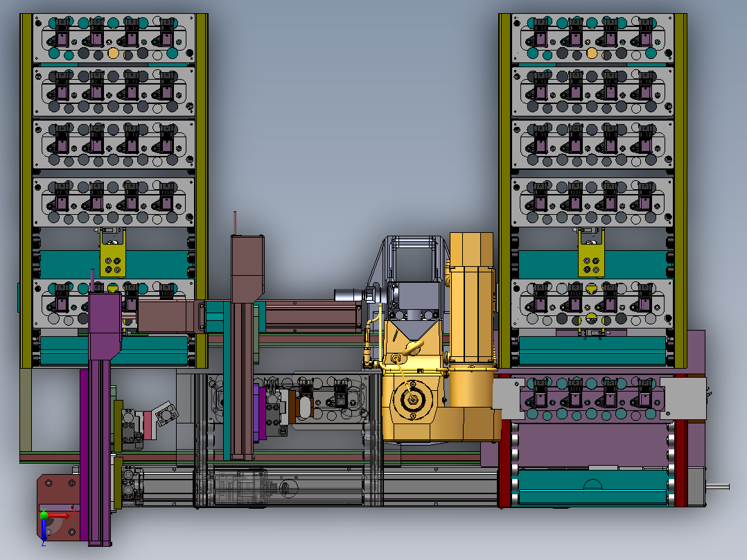Pick the orange disc in the top-right tray
The height and width of the screenshot is (560, 747).
(592, 53)
